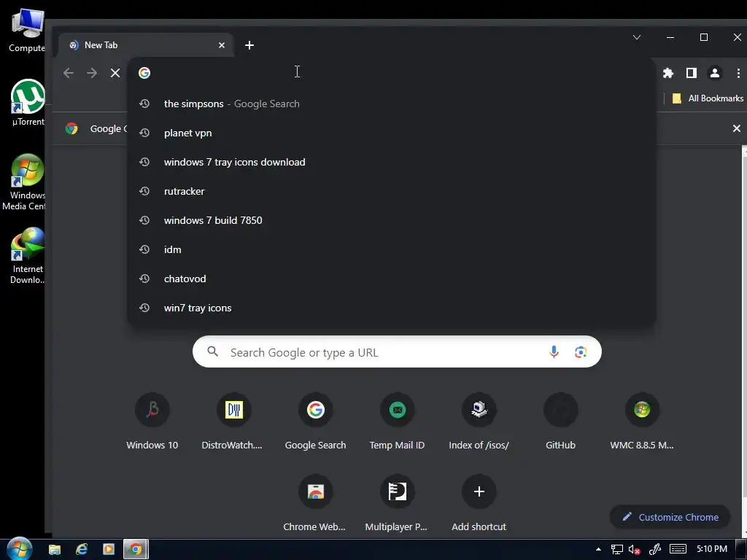Image resolution: width=747 pixels, height=560 pixels.
Task: Open the Extensions puzzle icon
Action: pos(668,73)
